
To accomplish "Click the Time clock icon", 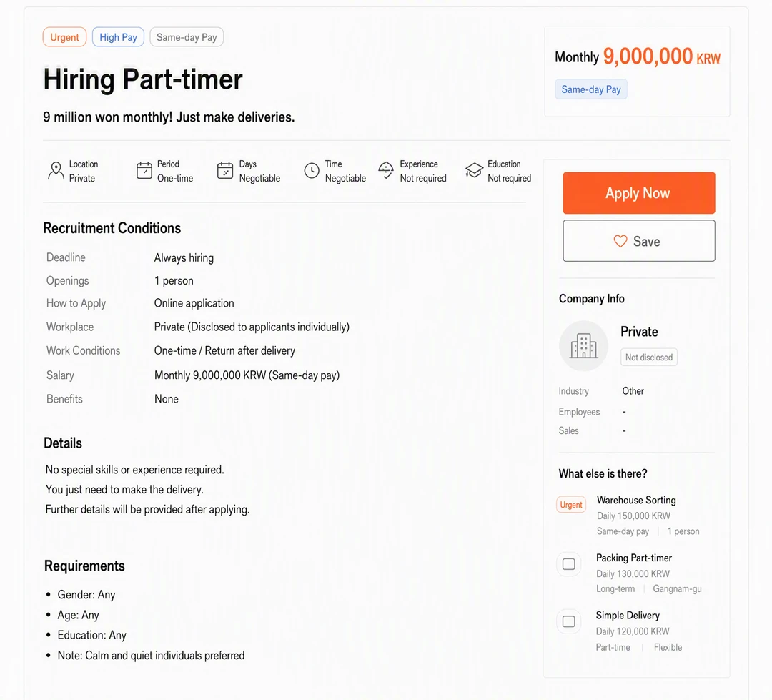I will point(312,170).
